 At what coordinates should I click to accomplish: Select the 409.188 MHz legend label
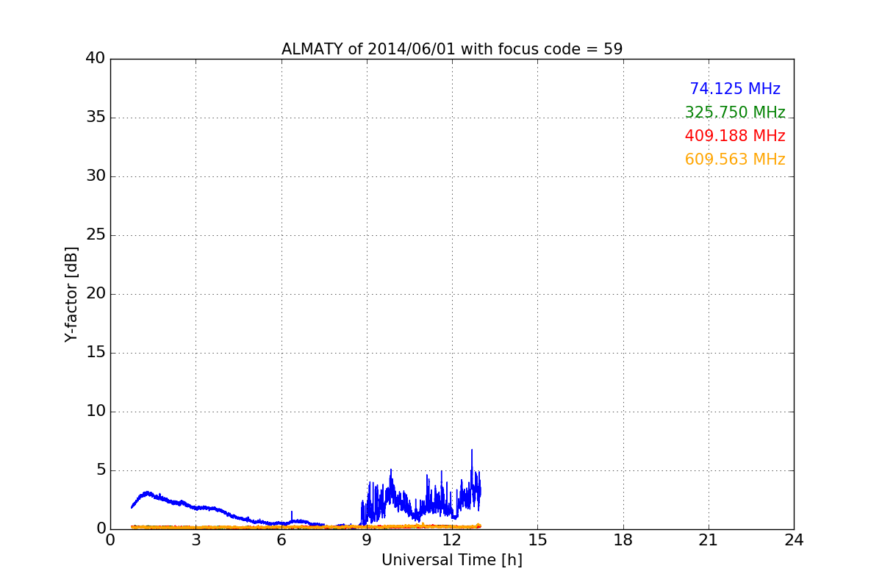[735, 136]
